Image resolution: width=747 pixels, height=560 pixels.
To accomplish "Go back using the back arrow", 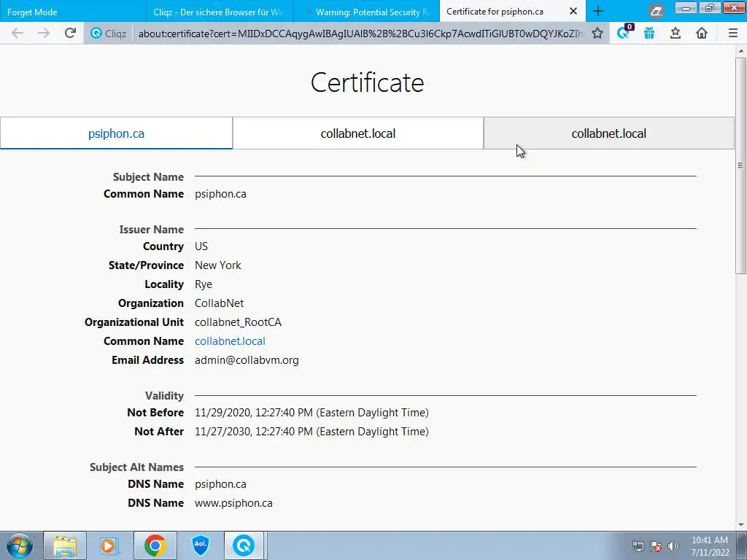I will coord(18,33).
